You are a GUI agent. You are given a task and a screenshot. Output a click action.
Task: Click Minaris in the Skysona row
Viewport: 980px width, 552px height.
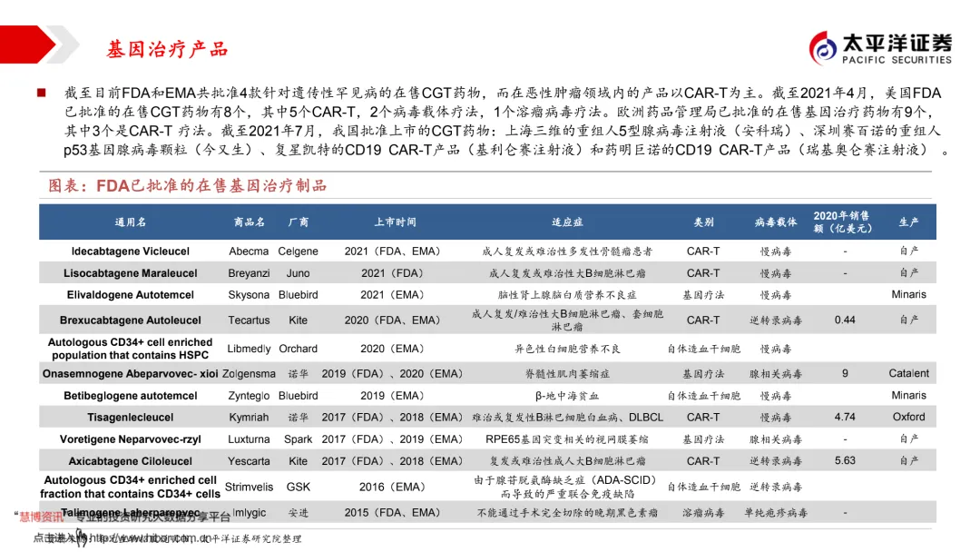(908, 294)
